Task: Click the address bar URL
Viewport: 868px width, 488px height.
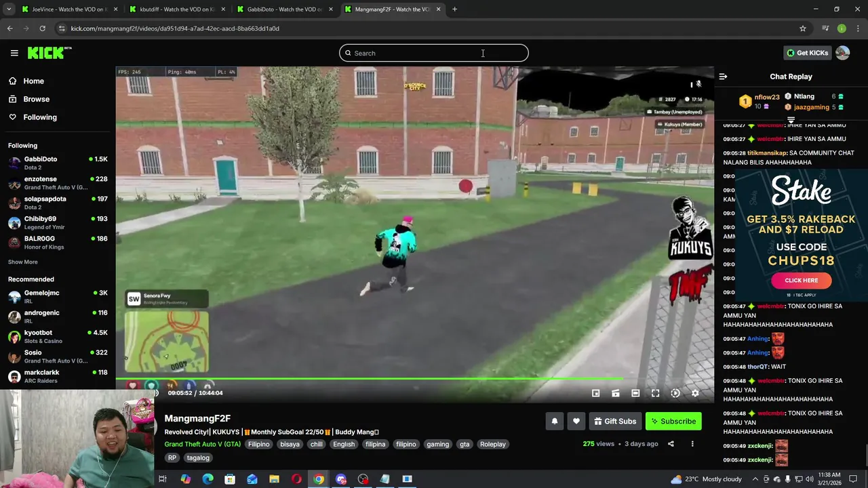Action: tap(175, 28)
